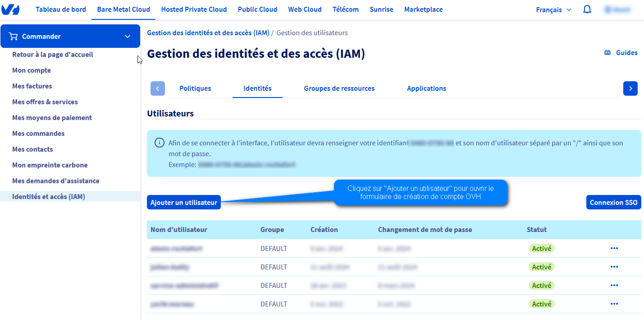Click the left tab scroll arrow
Screen dimensions: 644x320
tap(158, 88)
